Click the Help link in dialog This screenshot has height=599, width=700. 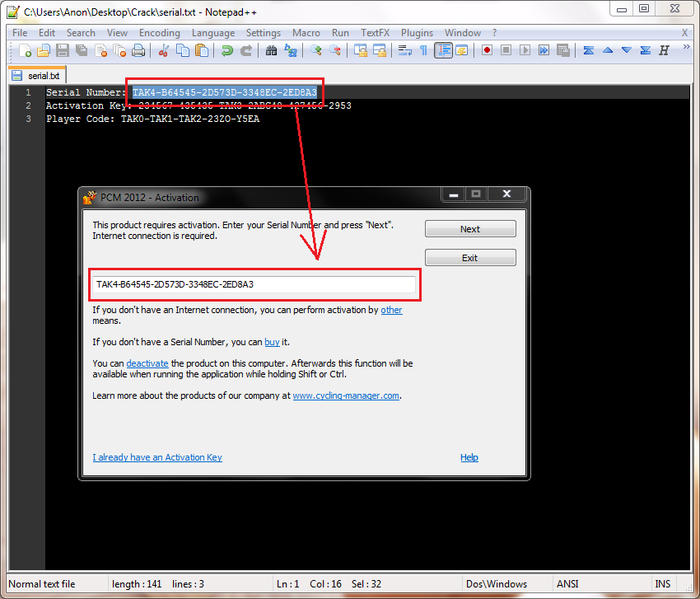pyautogui.click(x=469, y=457)
